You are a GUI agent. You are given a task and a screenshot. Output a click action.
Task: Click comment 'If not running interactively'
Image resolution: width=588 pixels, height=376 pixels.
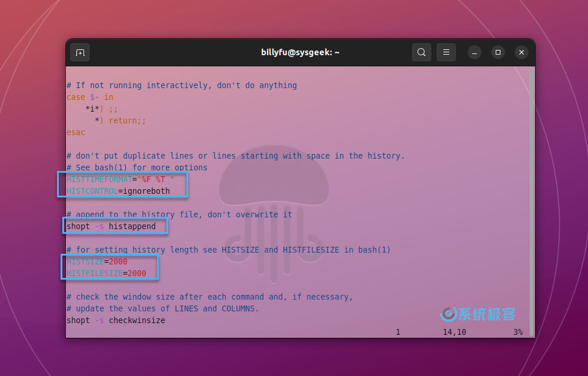(182, 85)
